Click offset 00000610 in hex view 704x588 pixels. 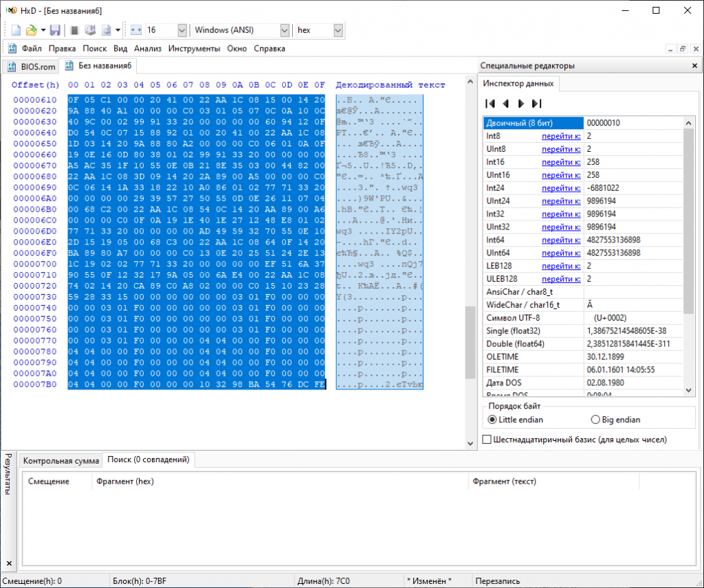point(35,100)
